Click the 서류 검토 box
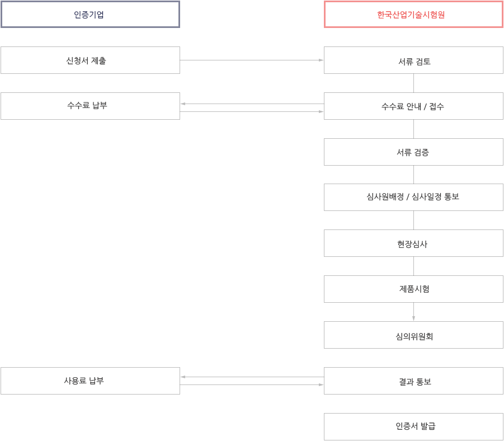 [x=414, y=60]
